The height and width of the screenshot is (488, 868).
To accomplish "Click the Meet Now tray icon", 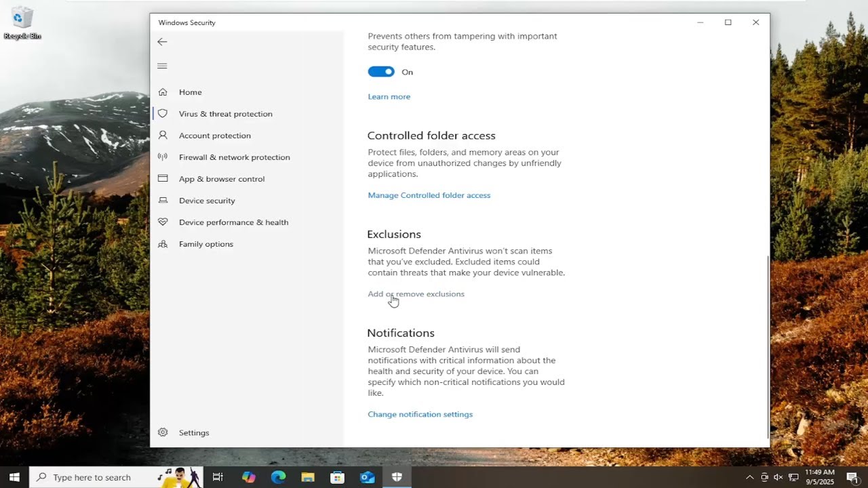I will pos(764,477).
